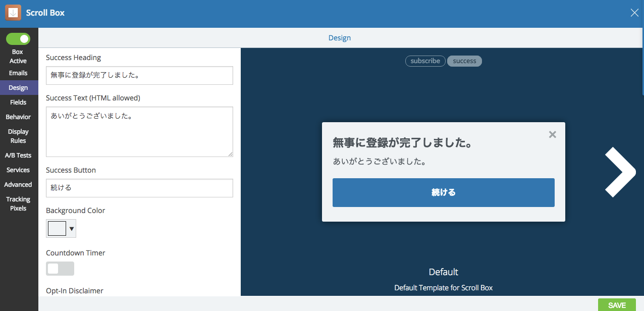Image resolution: width=644 pixels, height=311 pixels.
Task: Open Tracking Pixels settings
Action: (x=18, y=203)
